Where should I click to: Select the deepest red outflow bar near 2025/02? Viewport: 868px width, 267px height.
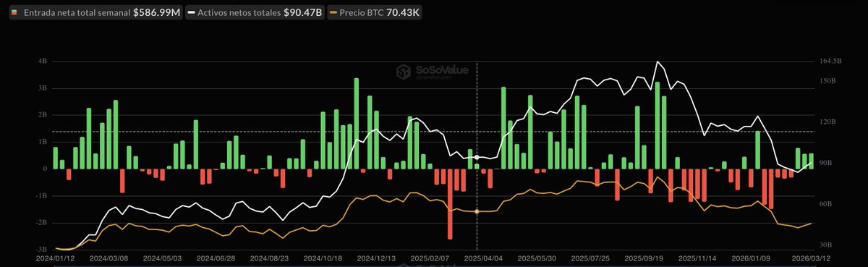(450, 204)
